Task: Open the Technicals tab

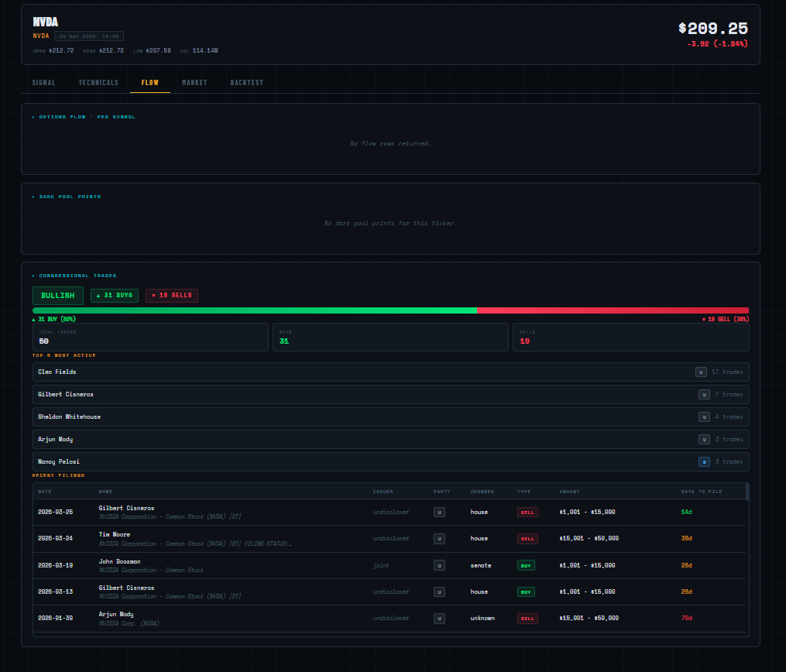Action: coord(98,83)
